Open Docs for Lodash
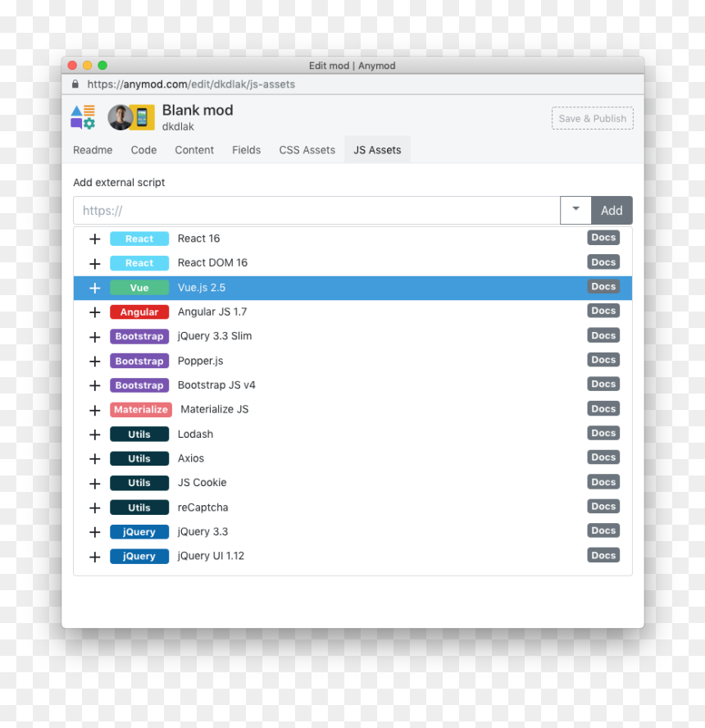The width and height of the screenshot is (705, 728). 603,433
